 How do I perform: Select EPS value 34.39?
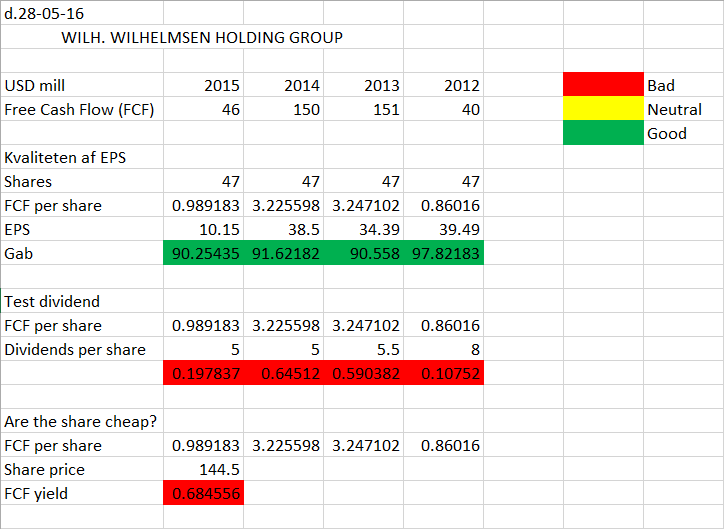point(379,229)
